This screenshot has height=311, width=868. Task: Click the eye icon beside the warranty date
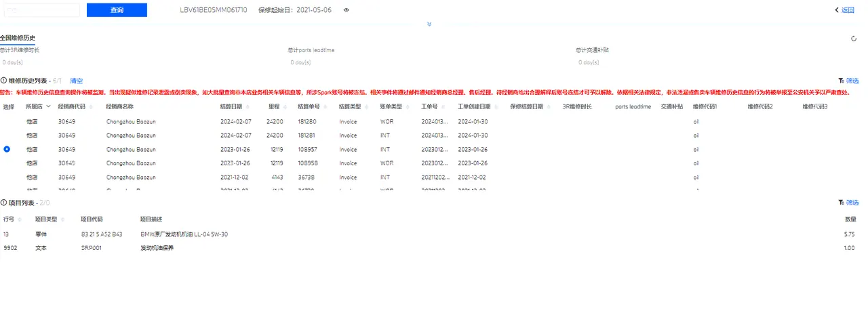click(x=347, y=10)
